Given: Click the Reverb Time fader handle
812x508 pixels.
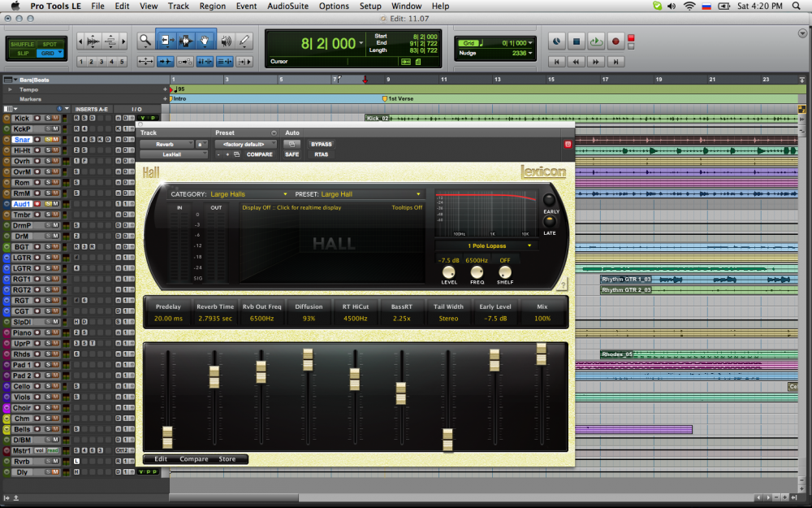Looking at the screenshot, I should (214, 377).
